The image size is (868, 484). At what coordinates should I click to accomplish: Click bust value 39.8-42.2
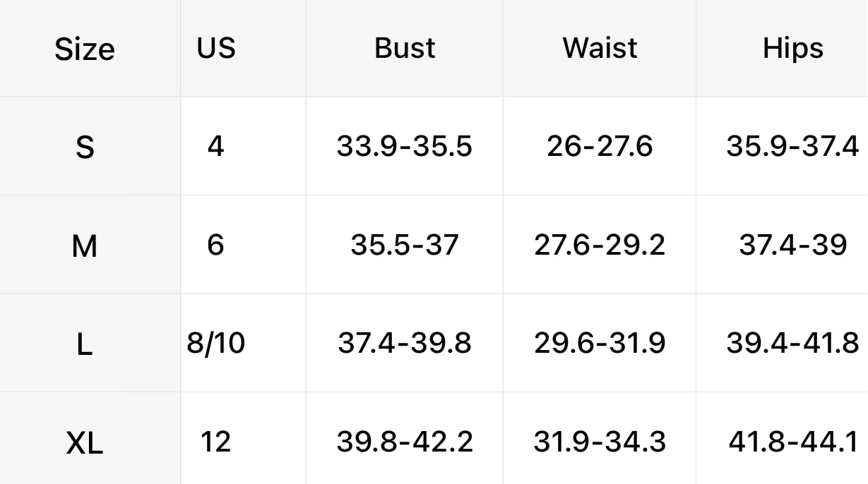[x=405, y=442]
